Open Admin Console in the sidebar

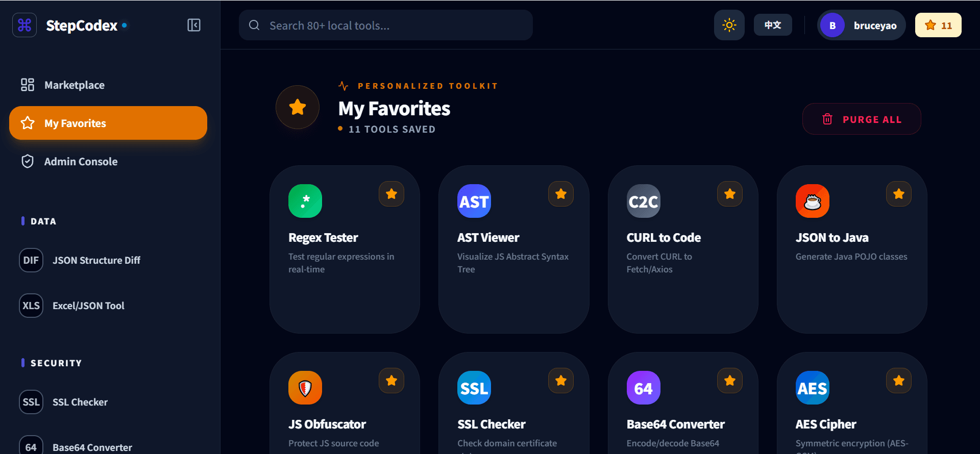point(81,162)
